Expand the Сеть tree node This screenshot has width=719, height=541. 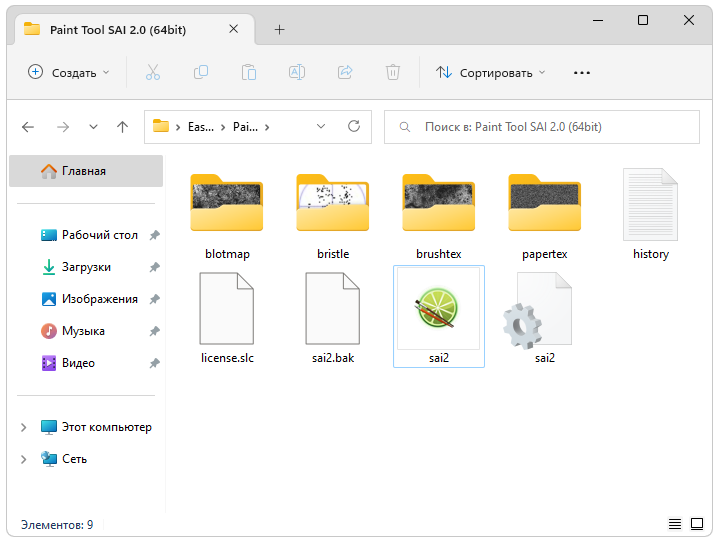(x=23, y=459)
